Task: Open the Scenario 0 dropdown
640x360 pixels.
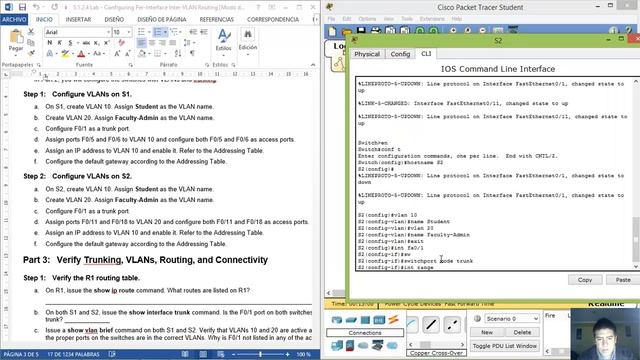Action: coord(512,318)
